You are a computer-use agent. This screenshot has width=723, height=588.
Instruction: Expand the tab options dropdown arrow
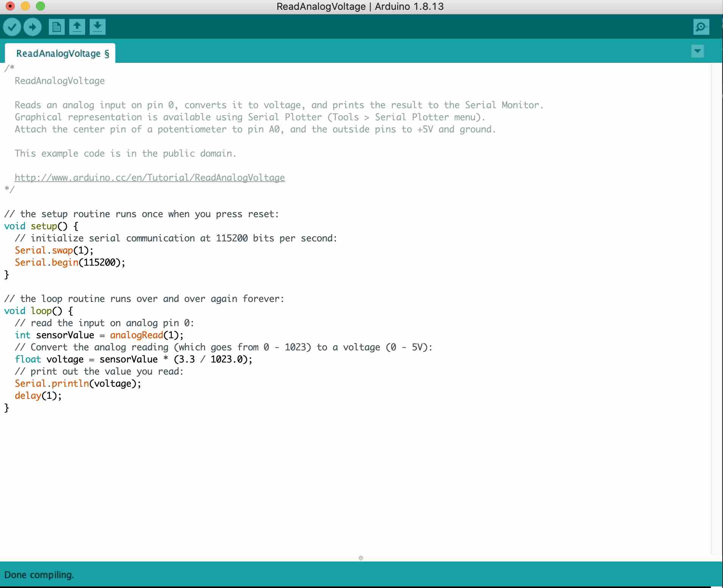(697, 51)
